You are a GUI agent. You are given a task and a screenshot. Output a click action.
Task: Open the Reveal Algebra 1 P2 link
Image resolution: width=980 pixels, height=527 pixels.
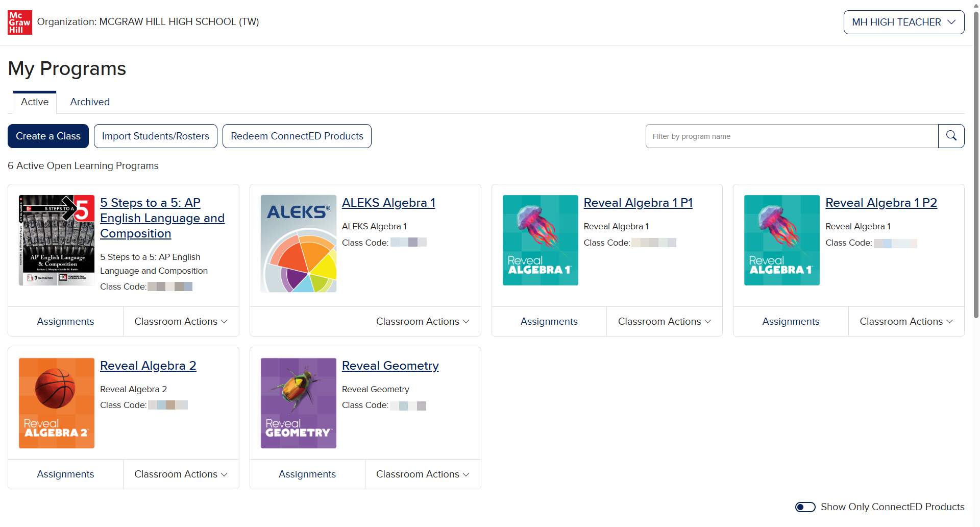(x=881, y=203)
